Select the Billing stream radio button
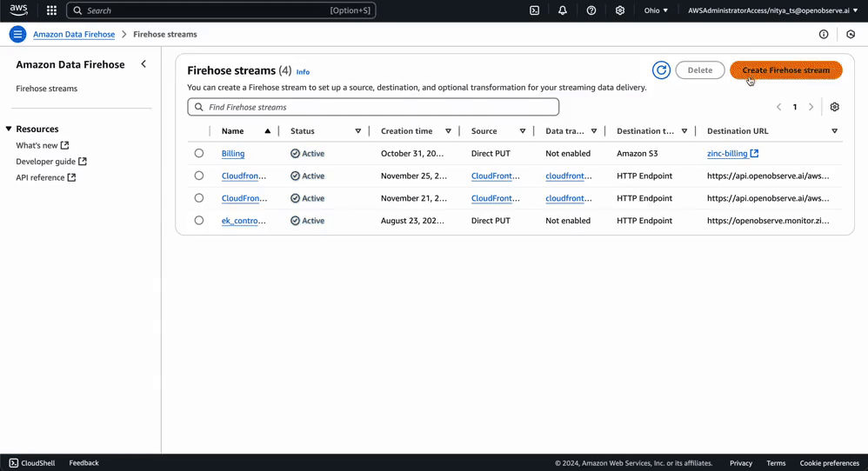This screenshot has height=471, width=868. [198, 153]
